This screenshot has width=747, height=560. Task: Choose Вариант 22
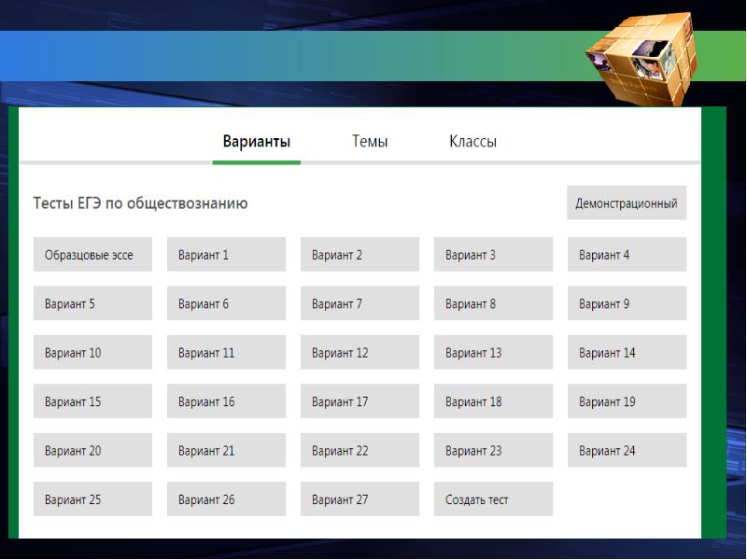point(359,451)
